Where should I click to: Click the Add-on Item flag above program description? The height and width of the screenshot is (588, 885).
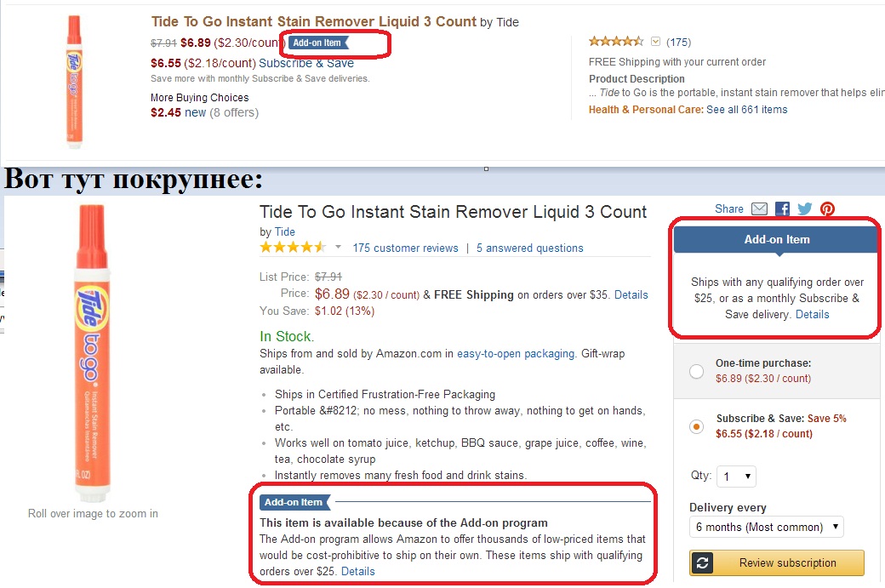294,502
